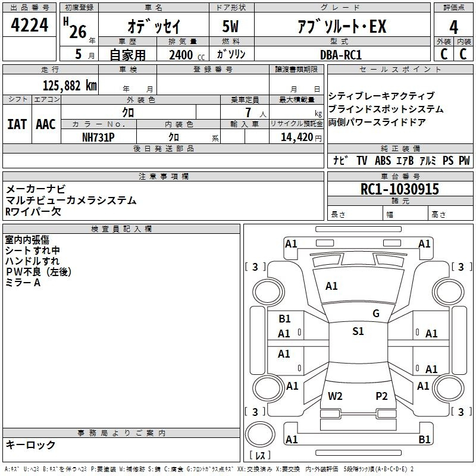Click the PW不良(左後) inspector note
The image size is (476, 476).
point(38,272)
